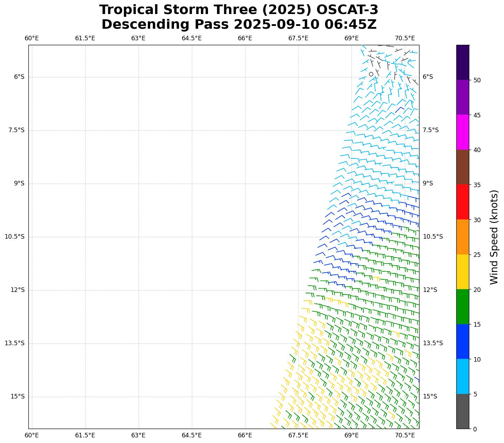Click the "Descending Pass 2025-09-10 06:45Z" subtitle
The height and width of the screenshot is (443, 504).
239,25
